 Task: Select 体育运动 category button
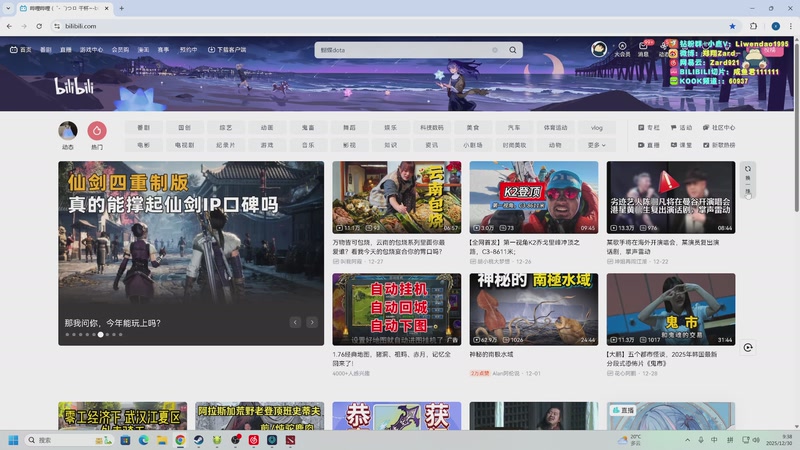(555, 128)
